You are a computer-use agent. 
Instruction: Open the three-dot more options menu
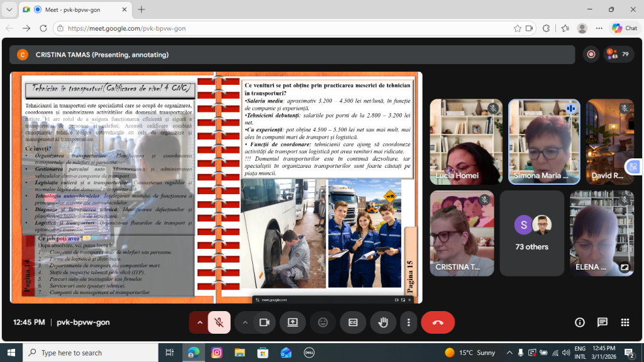[409, 322]
